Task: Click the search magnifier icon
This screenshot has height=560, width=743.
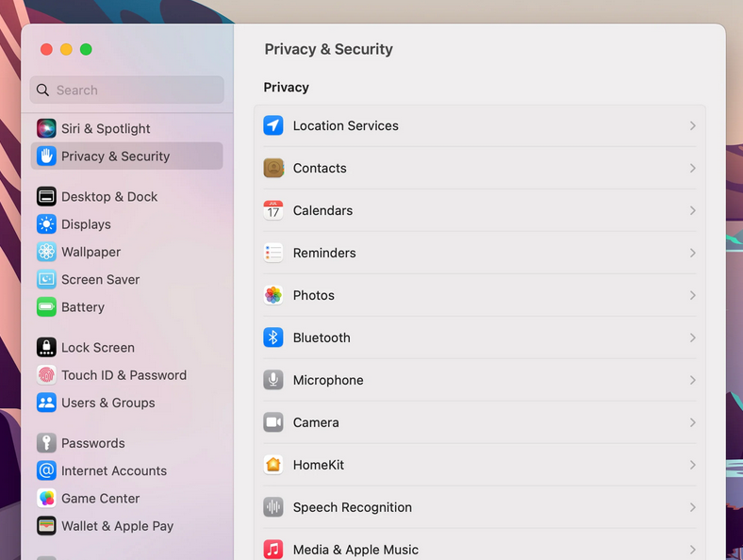Action: pos(42,90)
